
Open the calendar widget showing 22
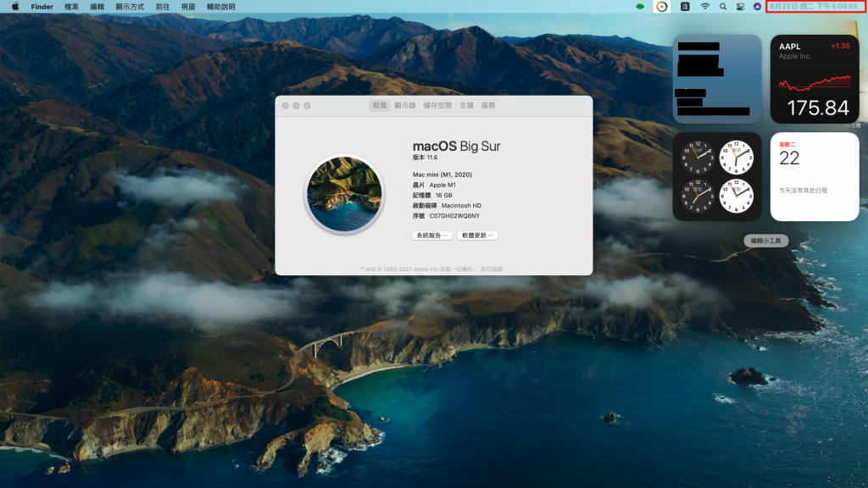815,176
